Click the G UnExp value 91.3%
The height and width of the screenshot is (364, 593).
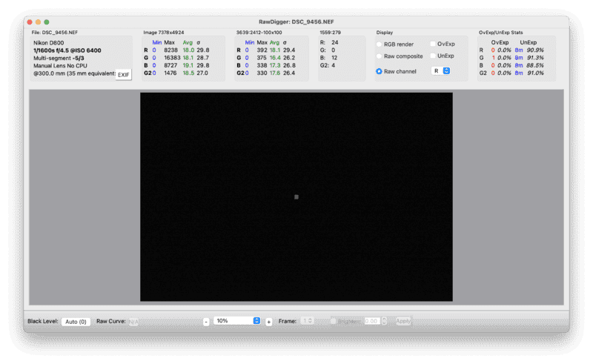click(x=535, y=58)
